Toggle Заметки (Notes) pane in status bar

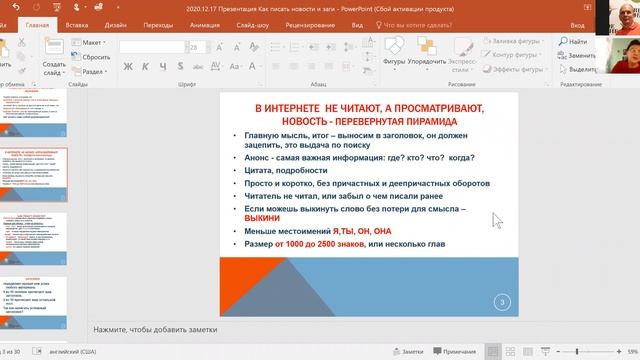[x=408, y=351]
